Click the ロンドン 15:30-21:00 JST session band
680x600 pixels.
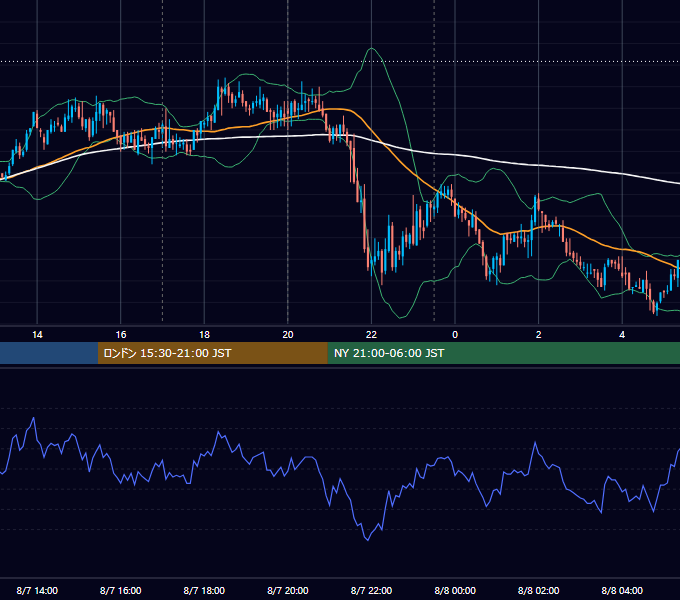pyautogui.click(x=212, y=353)
